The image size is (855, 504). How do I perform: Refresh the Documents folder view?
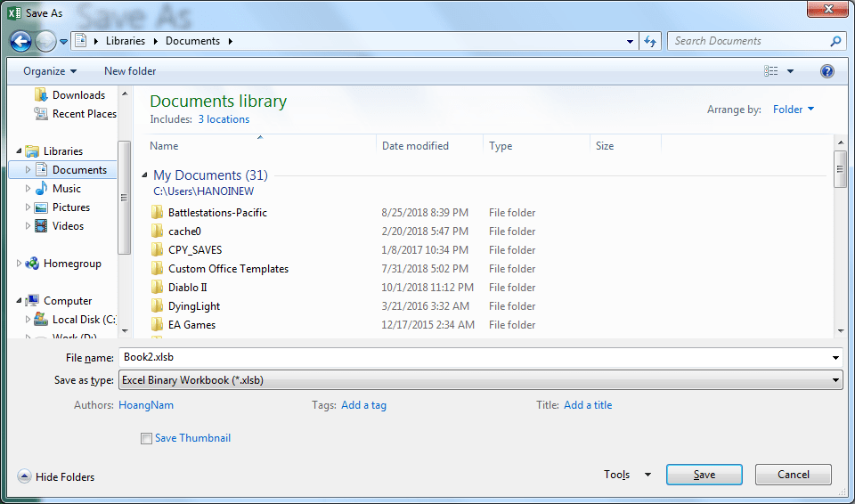[x=649, y=42]
